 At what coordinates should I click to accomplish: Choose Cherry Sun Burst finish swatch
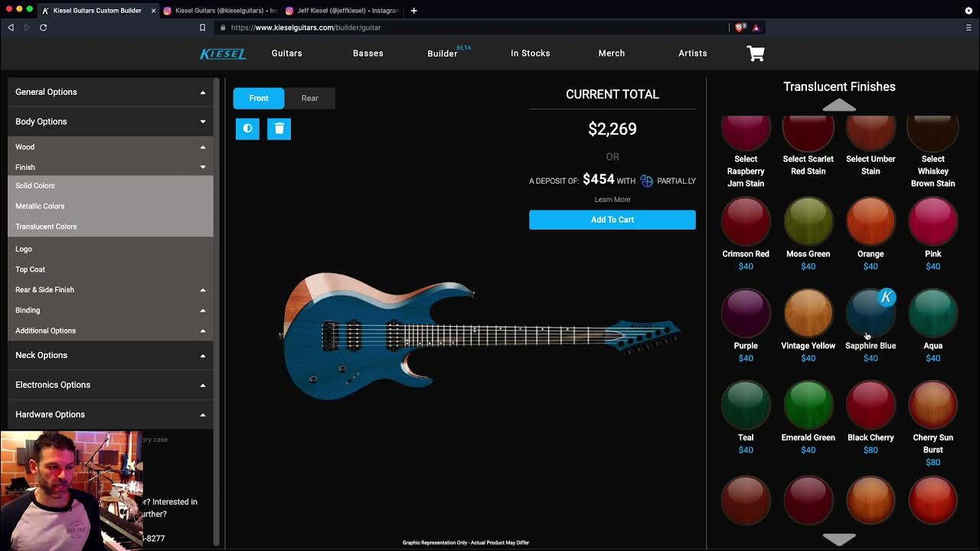pyautogui.click(x=933, y=405)
